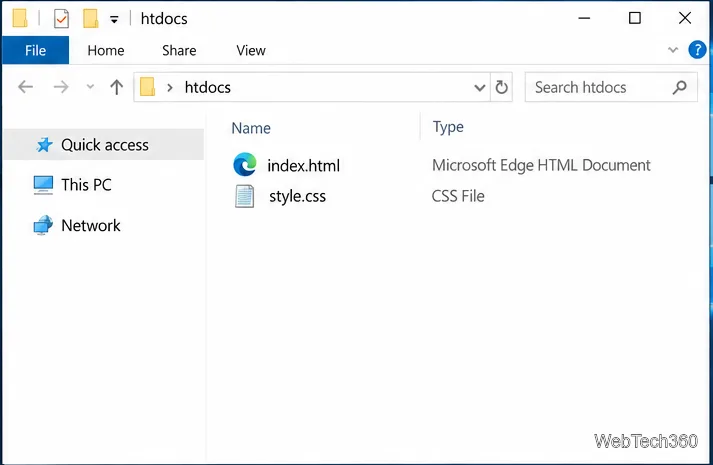The height and width of the screenshot is (465, 713).
Task: Click the Edge icon of index.html
Action: [x=245, y=165]
